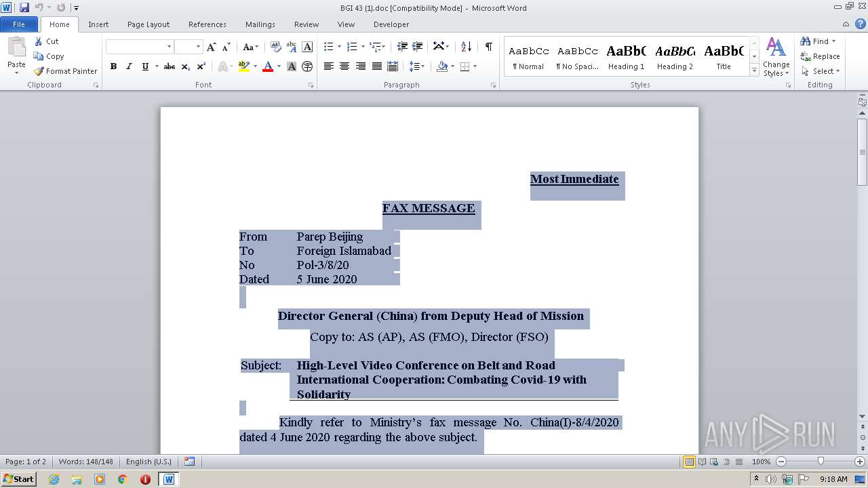Copy selection with the Copy button

pos(49,56)
